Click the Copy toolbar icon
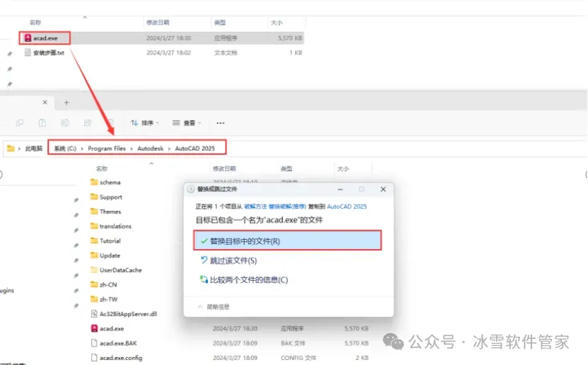The image size is (588, 365). (x=20, y=123)
